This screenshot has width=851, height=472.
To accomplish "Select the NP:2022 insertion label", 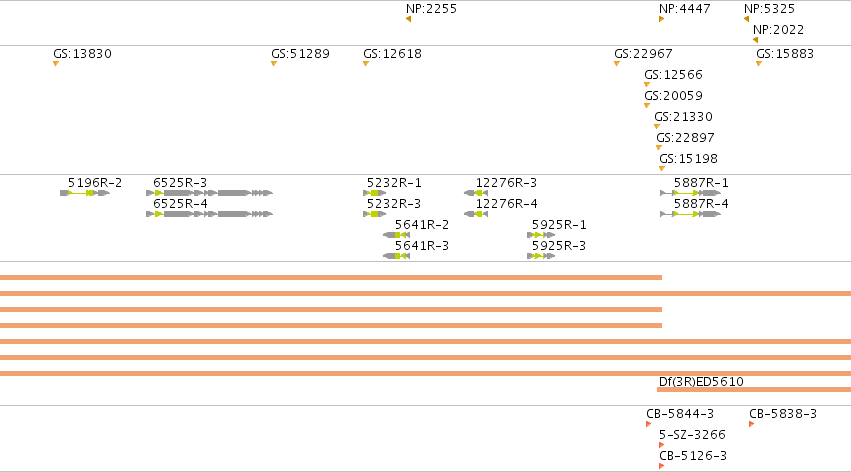I will [778, 30].
